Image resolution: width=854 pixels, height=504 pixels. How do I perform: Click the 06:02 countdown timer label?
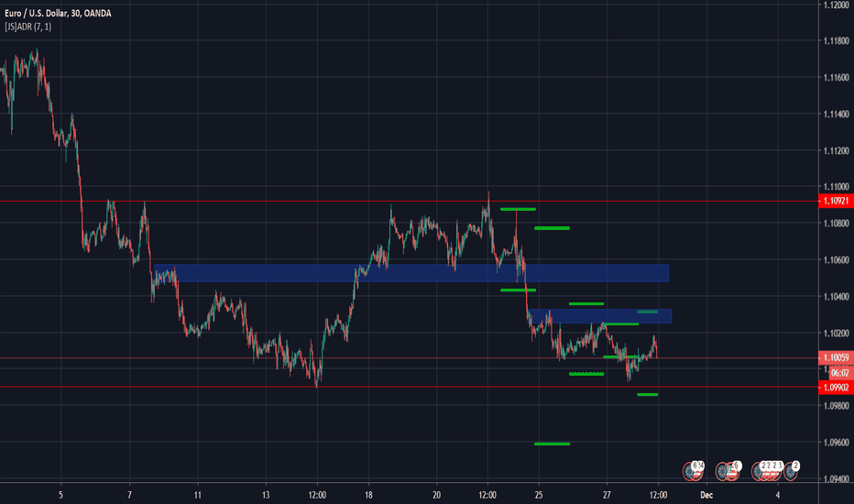coord(834,371)
